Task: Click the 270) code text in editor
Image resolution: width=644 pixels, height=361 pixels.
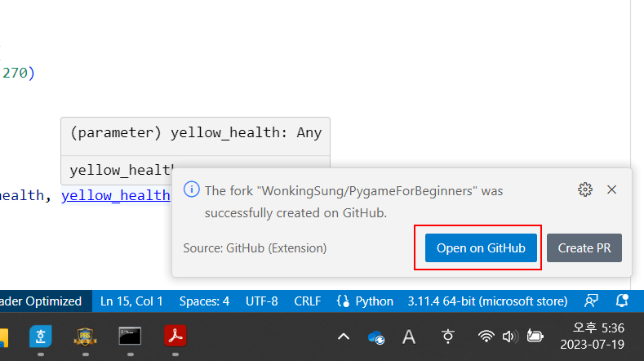Action: tap(19, 73)
